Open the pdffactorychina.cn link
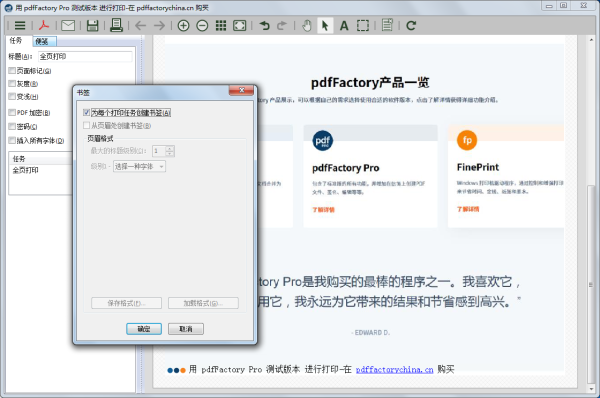This screenshot has height=398, width=600. pos(394,370)
